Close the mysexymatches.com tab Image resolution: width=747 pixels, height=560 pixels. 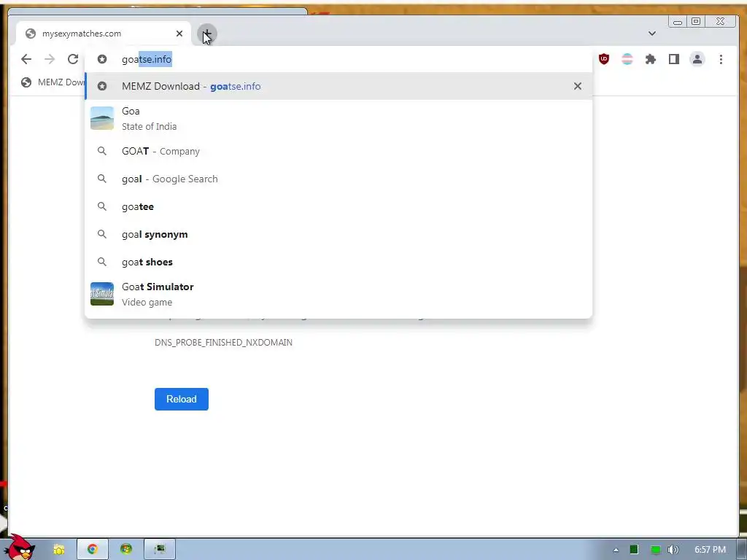(179, 34)
